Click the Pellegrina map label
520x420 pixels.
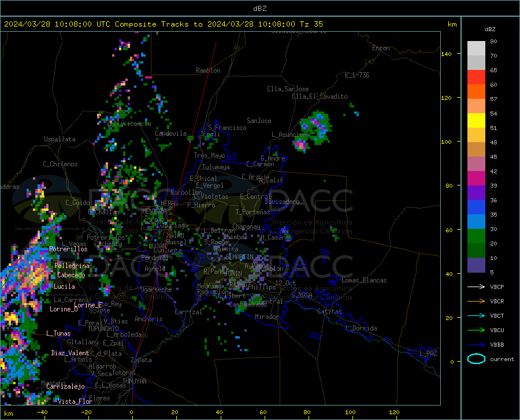[x=72, y=266]
